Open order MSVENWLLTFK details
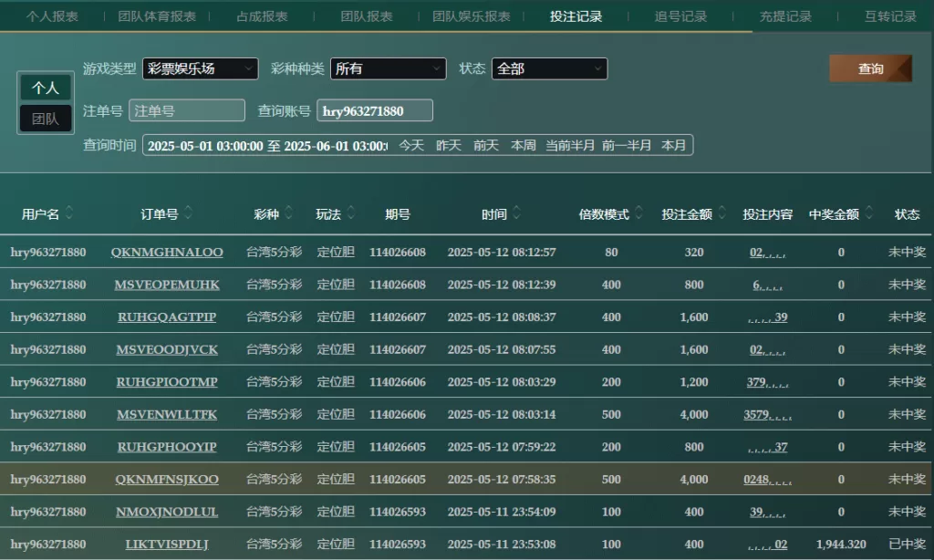The width and height of the screenshot is (934, 560). [x=167, y=415]
